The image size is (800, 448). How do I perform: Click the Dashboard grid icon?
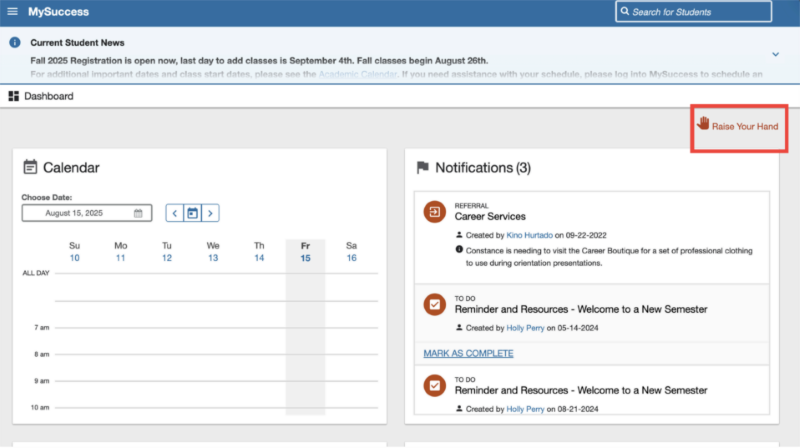point(13,96)
